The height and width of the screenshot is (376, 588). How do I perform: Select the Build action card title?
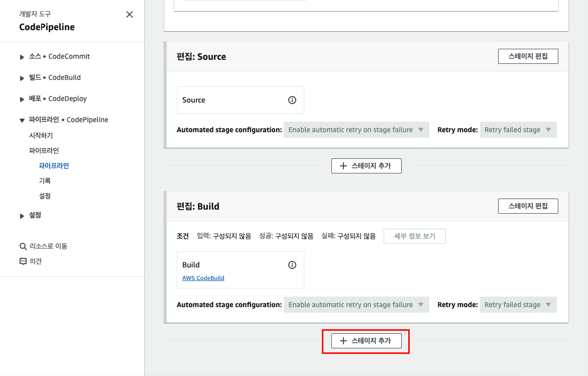tap(191, 265)
